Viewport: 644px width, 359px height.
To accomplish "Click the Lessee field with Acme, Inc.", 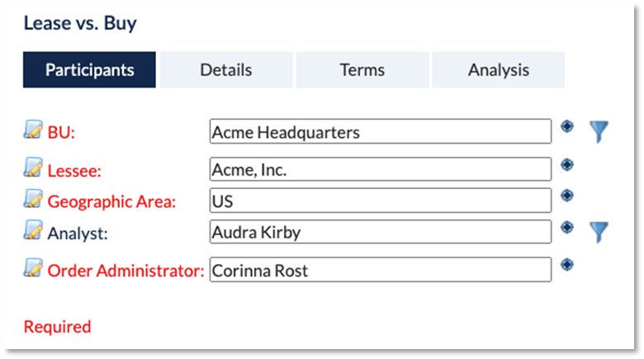I will coord(381,169).
